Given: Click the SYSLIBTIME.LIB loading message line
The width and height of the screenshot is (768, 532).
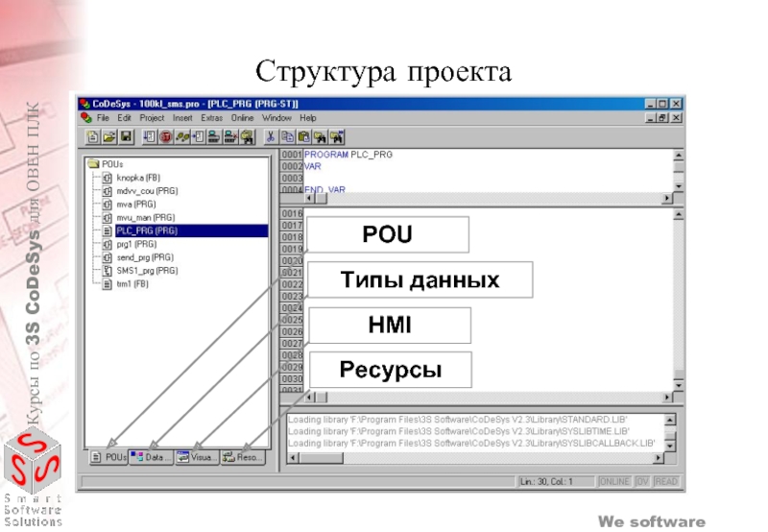Looking at the screenshot, I should (x=459, y=431).
